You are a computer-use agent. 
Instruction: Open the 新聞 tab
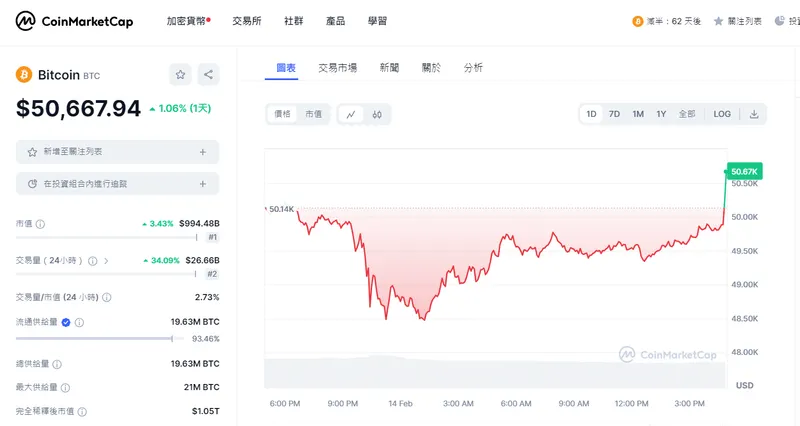[389, 67]
